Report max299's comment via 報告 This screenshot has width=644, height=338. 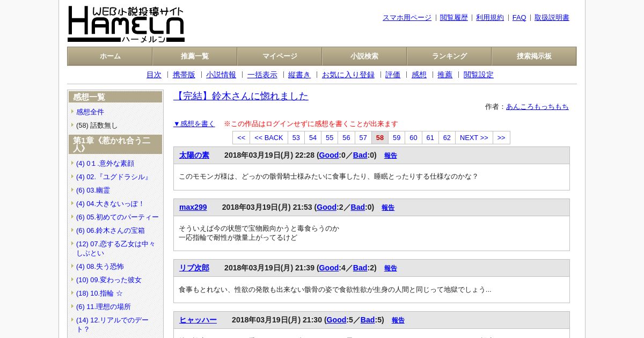click(x=388, y=208)
